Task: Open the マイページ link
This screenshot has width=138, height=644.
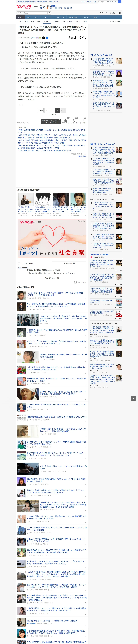Action: pyautogui.click(x=103, y=13)
